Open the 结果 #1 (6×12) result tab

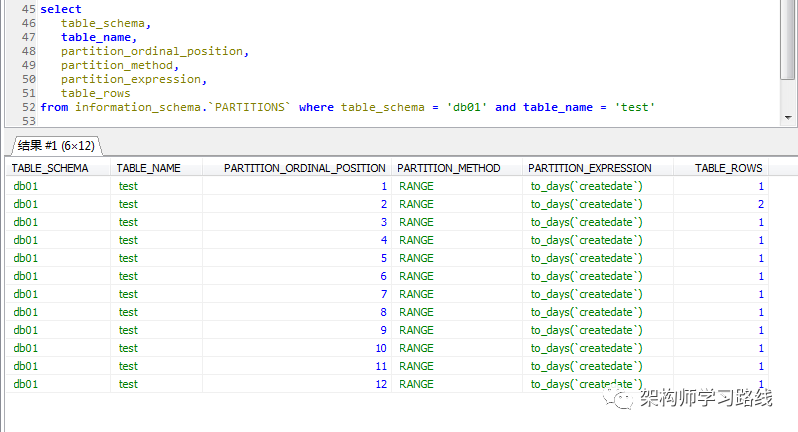tap(56, 146)
